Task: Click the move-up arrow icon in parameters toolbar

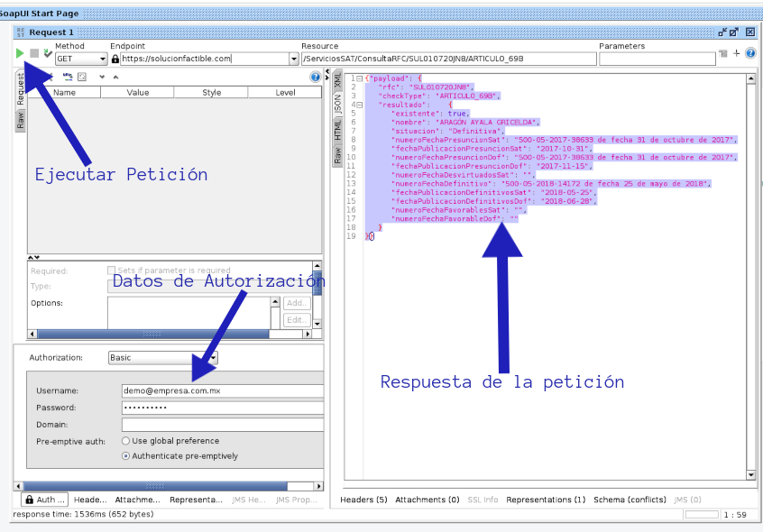Action: click(x=115, y=77)
